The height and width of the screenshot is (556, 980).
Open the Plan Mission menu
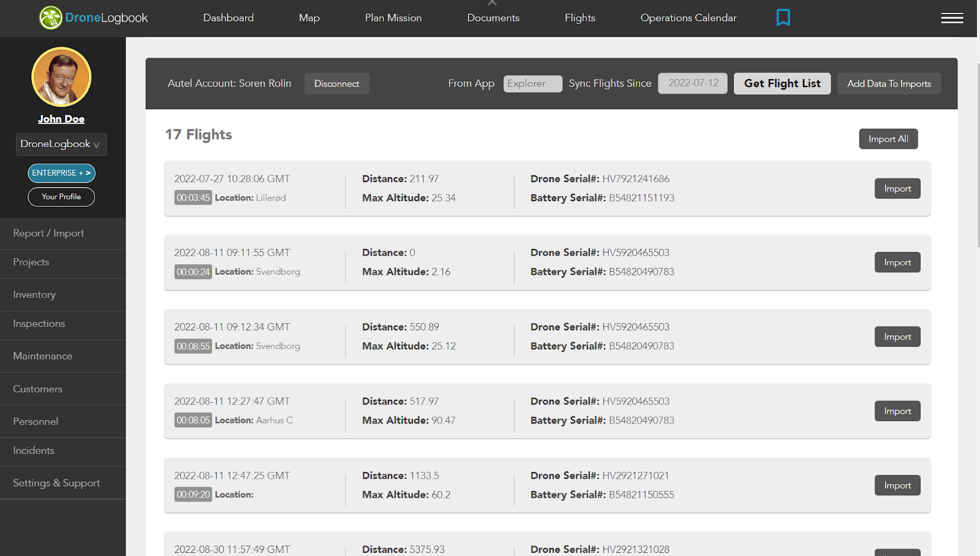click(393, 18)
